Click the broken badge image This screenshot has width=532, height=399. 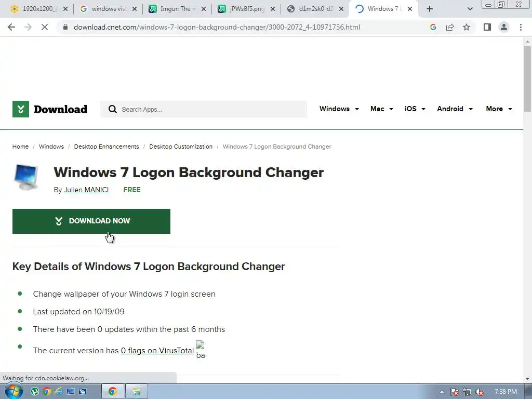[x=201, y=350]
